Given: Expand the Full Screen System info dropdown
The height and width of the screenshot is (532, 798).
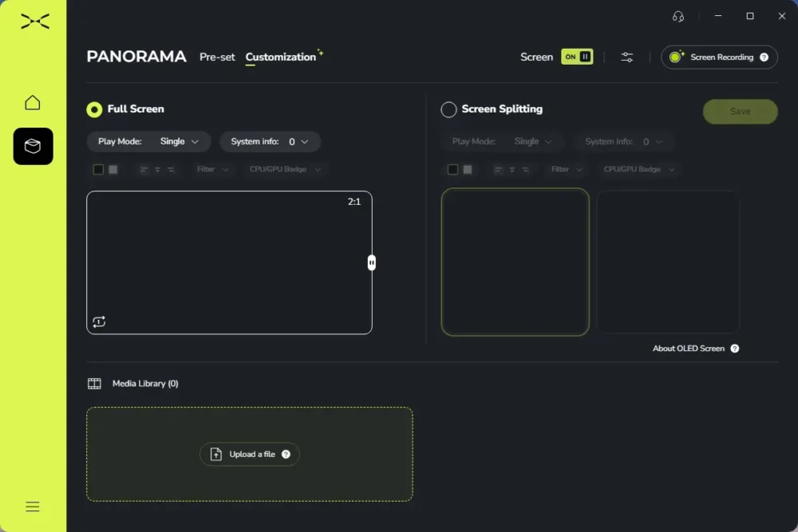Looking at the screenshot, I should click(270, 141).
